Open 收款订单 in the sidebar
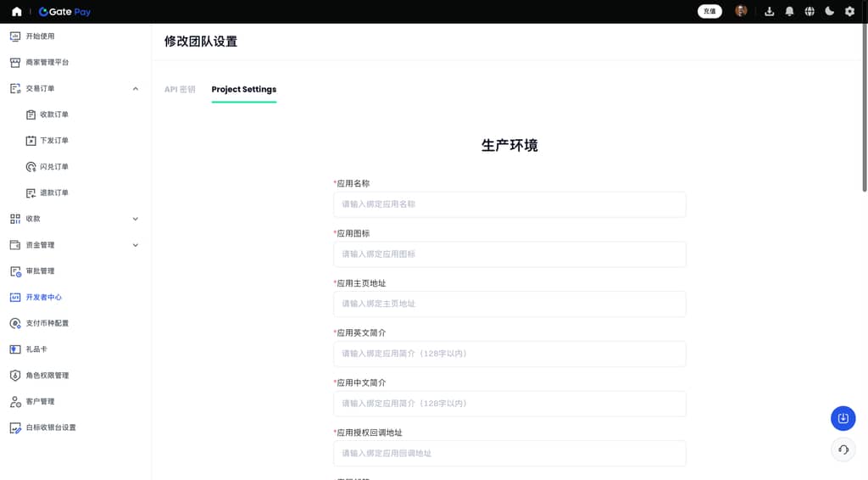The width and height of the screenshot is (868, 480). (x=54, y=114)
